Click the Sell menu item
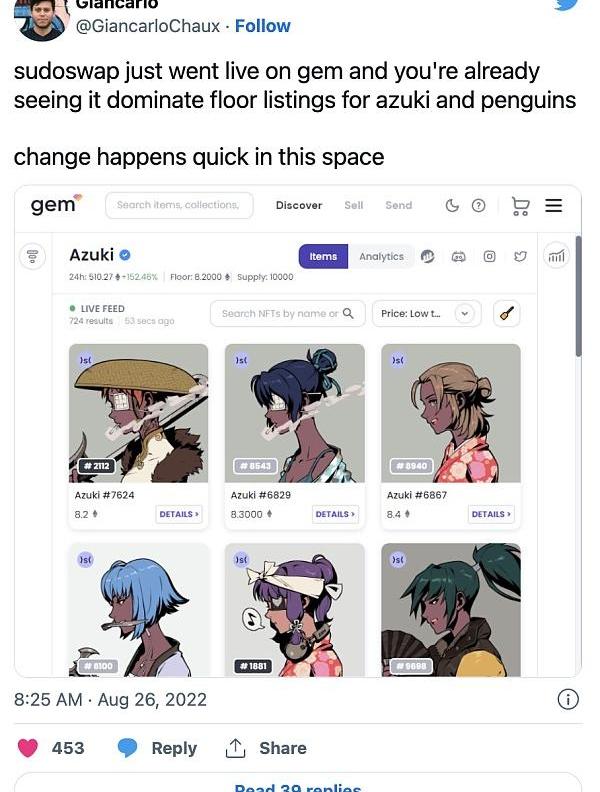The image size is (600, 792). [x=354, y=206]
